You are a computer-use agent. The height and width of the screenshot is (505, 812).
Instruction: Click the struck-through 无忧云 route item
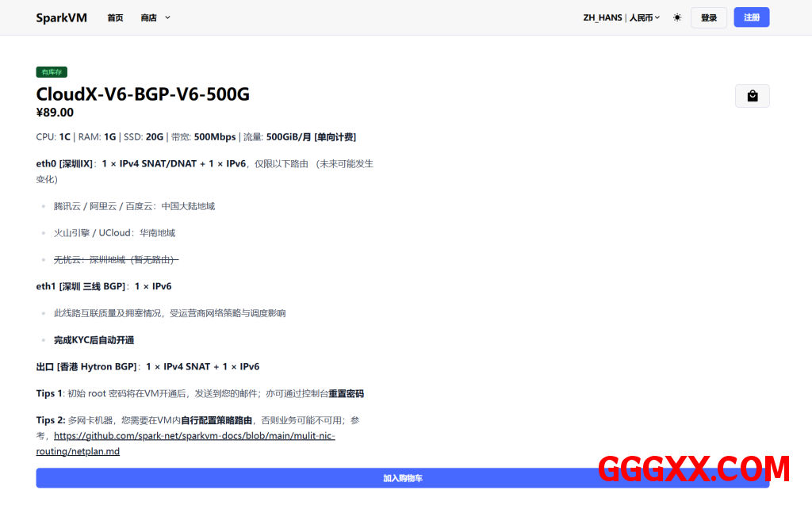pyautogui.click(x=116, y=259)
